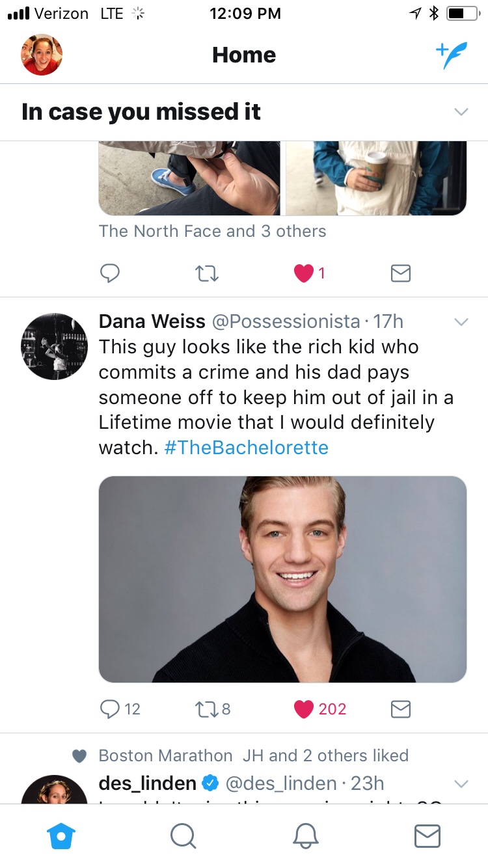The height and width of the screenshot is (868, 488).
Task: Reply to The North Face tweet
Action: [110, 273]
